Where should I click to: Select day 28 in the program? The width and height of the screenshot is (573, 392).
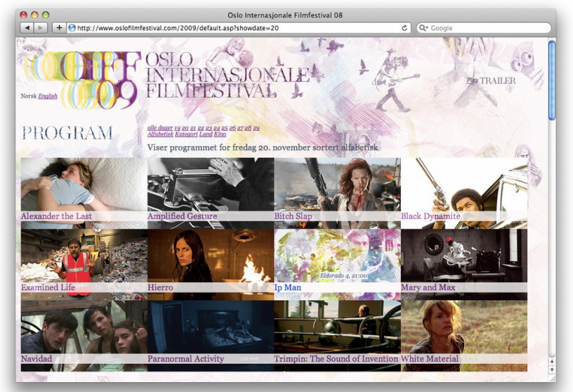point(248,128)
